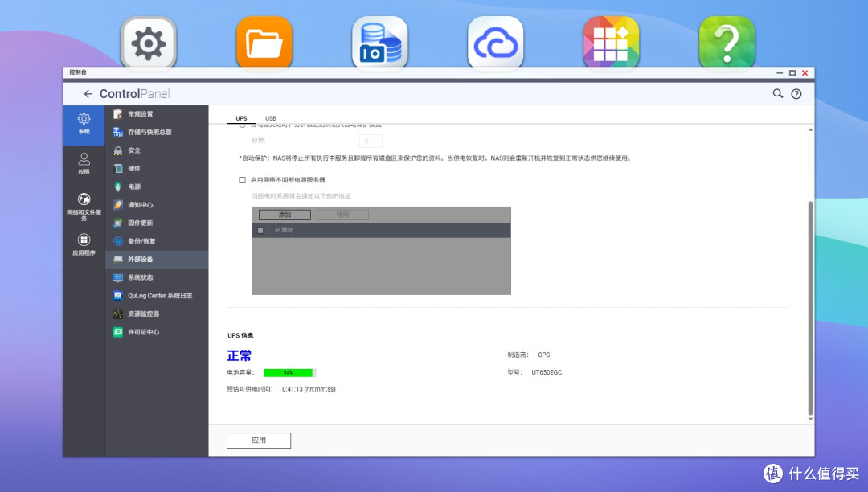Click the UT650EGC model value
Viewport: 868px width, 492px height.
point(547,372)
